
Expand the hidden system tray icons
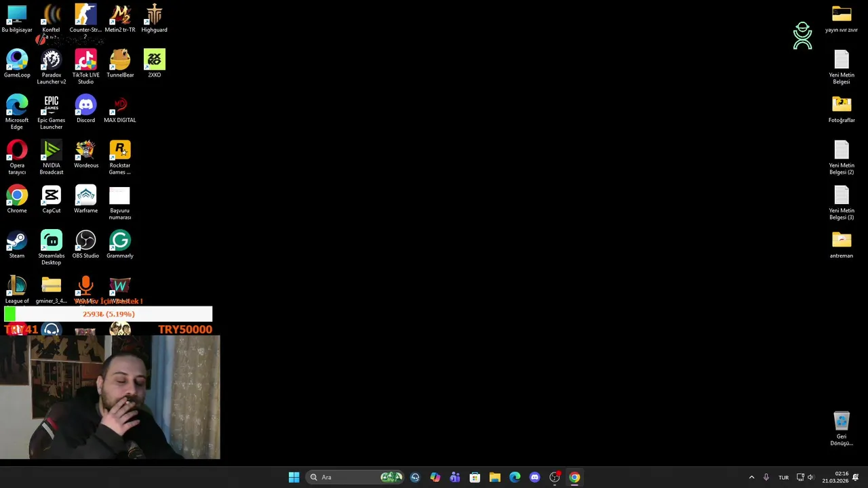click(x=751, y=477)
